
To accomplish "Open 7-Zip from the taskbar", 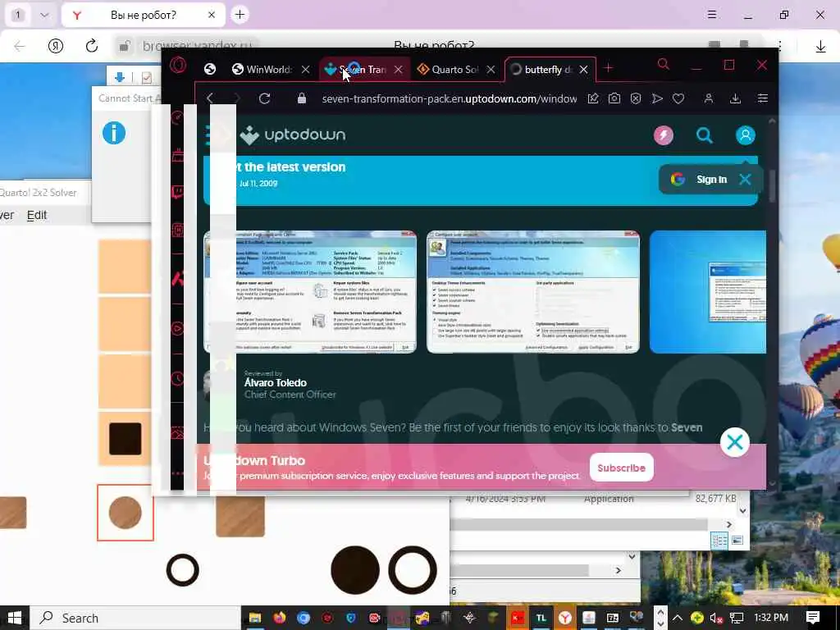I will pos(612,618).
